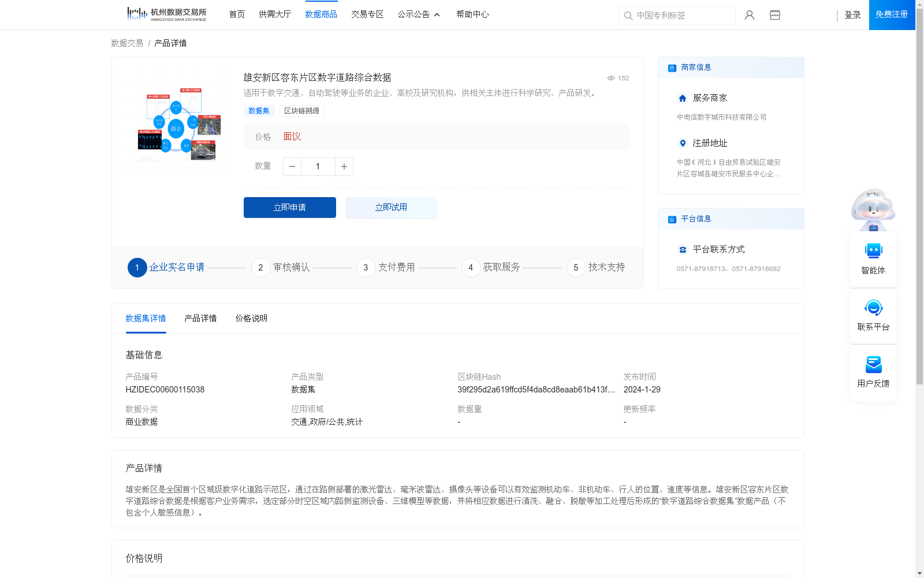
Task: Focus the 中国专利标签 search box
Action: pos(677,16)
